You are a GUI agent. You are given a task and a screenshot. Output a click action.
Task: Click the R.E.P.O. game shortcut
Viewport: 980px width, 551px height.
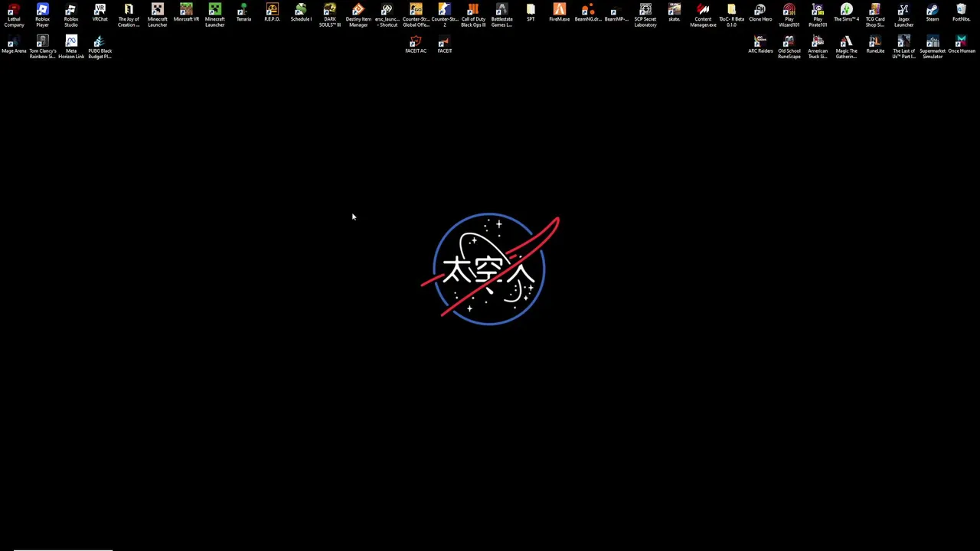[x=272, y=13]
